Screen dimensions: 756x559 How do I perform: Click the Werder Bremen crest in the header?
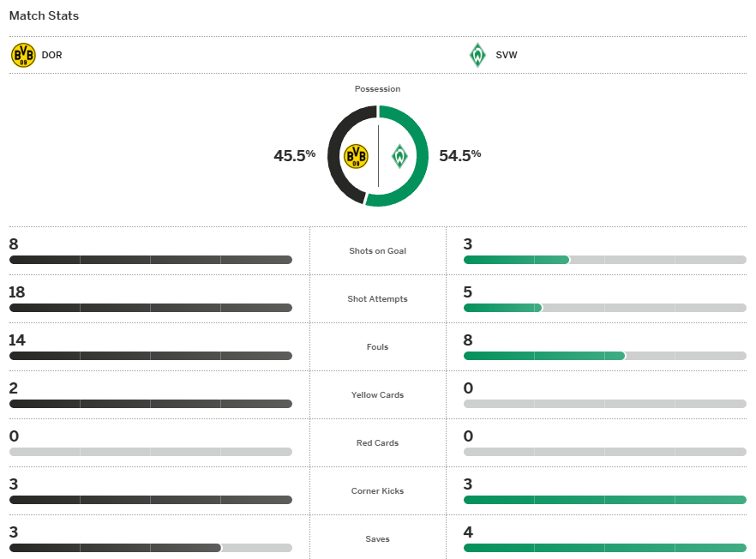coord(477,56)
